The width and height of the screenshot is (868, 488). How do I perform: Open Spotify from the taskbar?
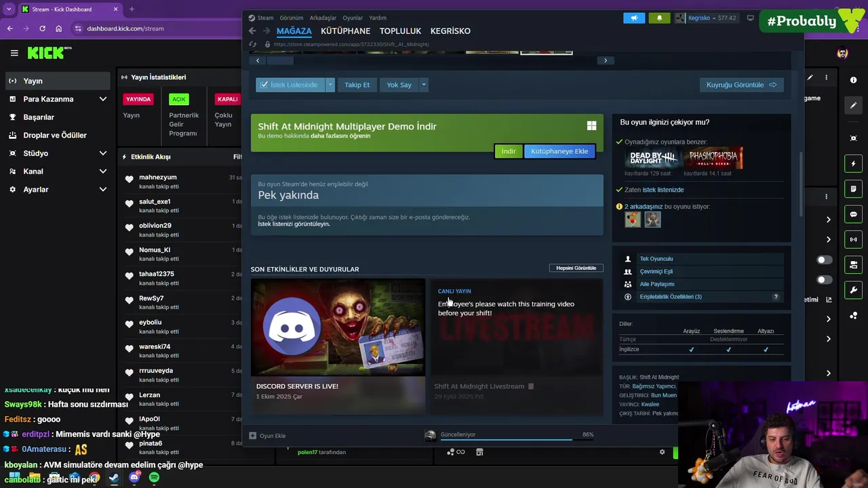coord(154,478)
